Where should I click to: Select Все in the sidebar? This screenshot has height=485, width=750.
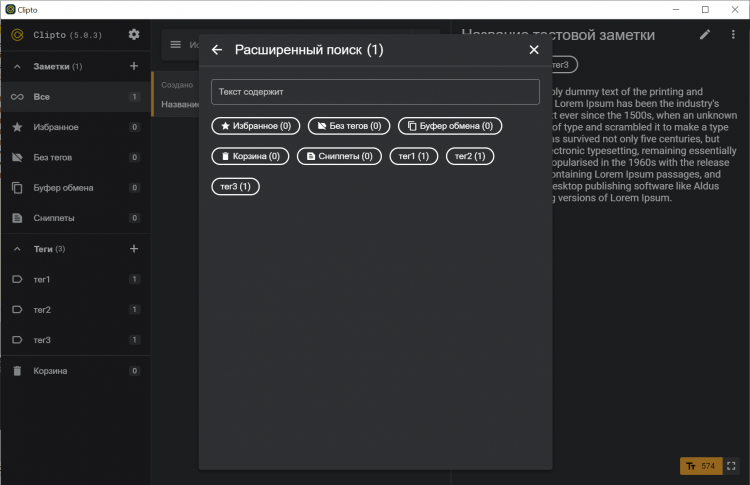(x=41, y=97)
